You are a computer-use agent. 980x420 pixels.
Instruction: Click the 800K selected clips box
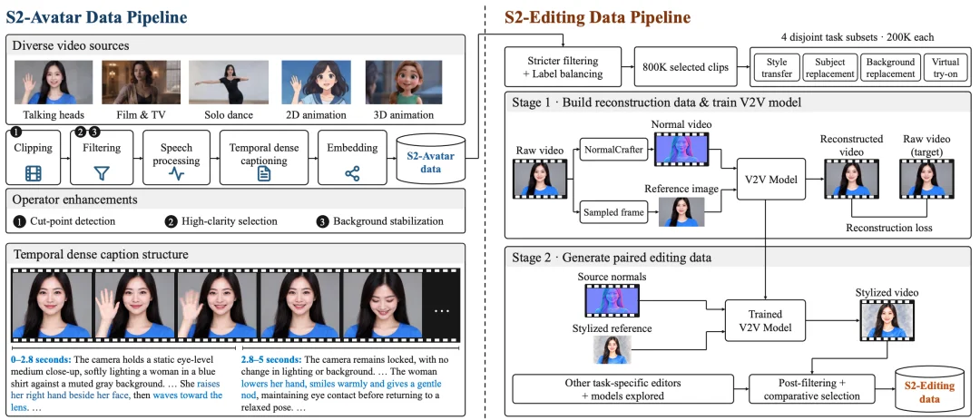click(x=685, y=67)
